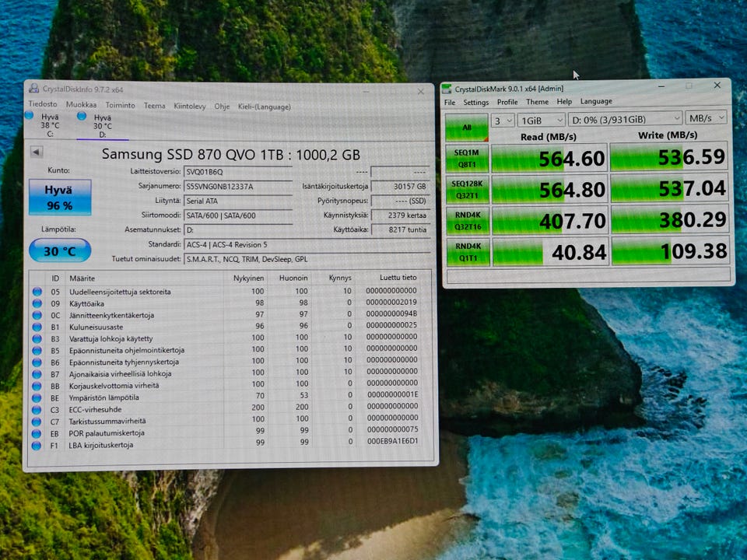
Task: Click the serial number field S5SVNG0NB12337A
Action: tap(238, 187)
